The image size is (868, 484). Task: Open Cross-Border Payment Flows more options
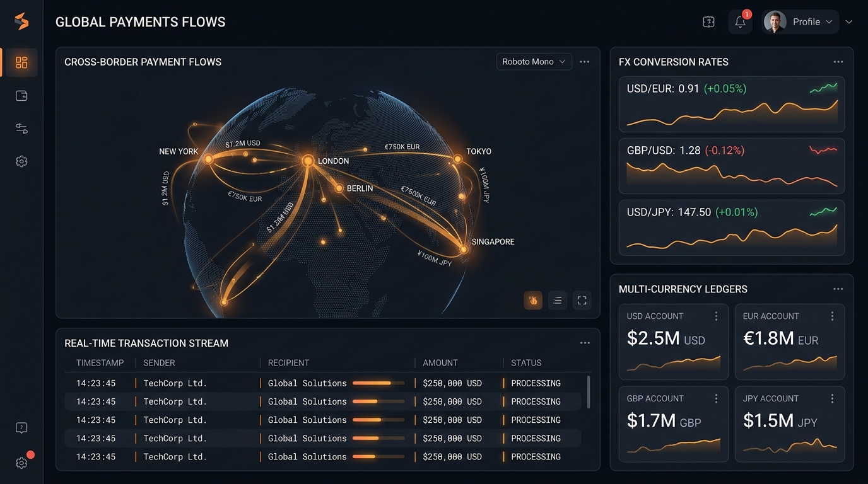tap(585, 62)
